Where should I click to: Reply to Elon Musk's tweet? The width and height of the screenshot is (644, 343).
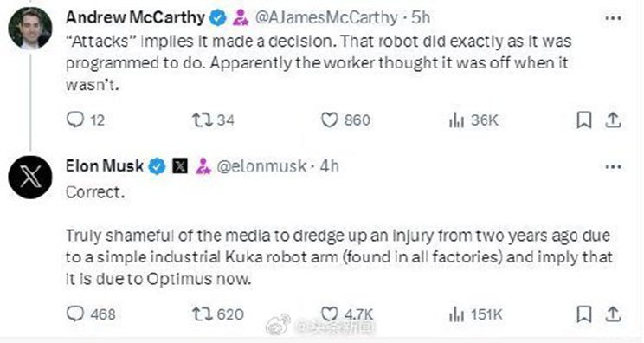pos(91,314)
